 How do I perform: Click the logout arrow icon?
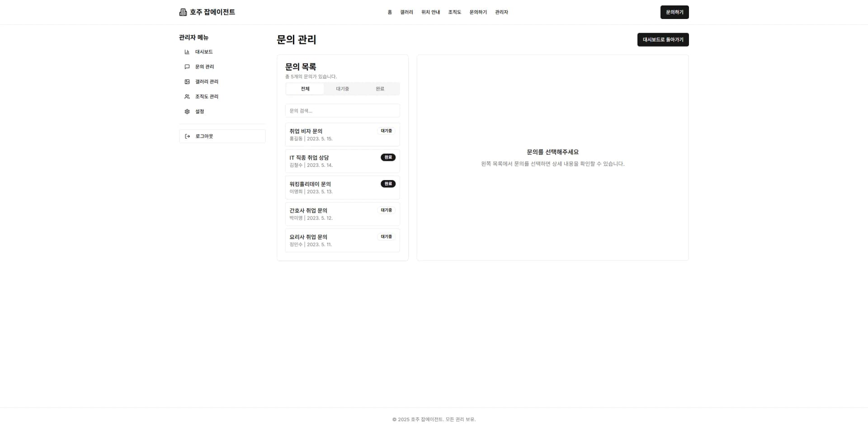(188, 136)
